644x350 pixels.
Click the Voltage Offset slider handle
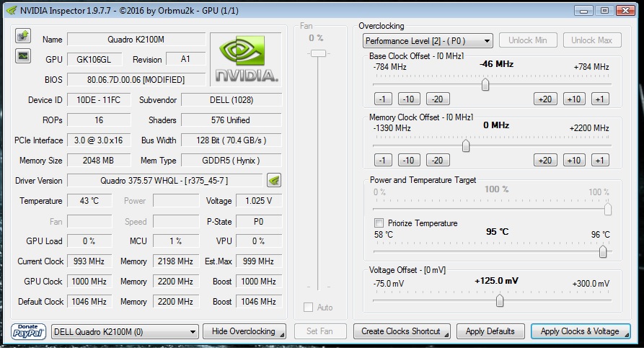click(500, 301)
